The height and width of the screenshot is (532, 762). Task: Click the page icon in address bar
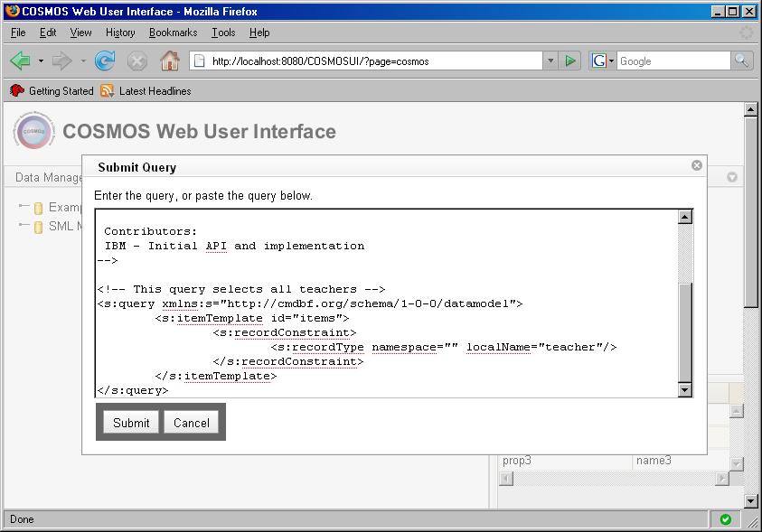(199, 61)
